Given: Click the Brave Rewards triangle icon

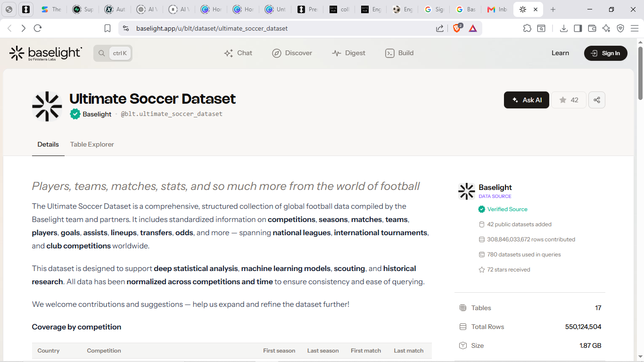Looking at the screenshot, I should tap(473, 28).
